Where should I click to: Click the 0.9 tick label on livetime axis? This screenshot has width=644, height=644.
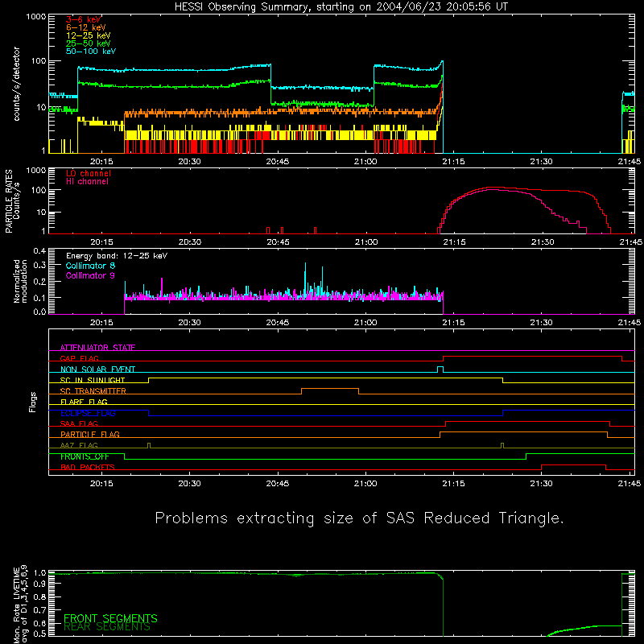coord(39,584)
